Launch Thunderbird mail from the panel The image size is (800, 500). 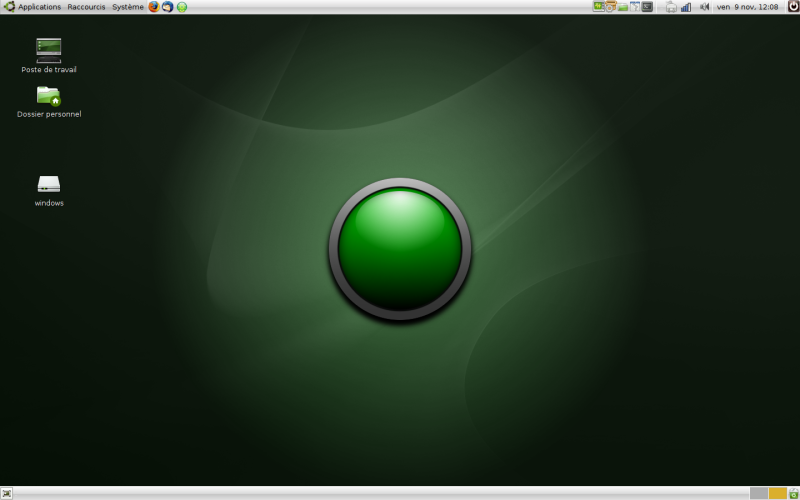pos(167,7)
